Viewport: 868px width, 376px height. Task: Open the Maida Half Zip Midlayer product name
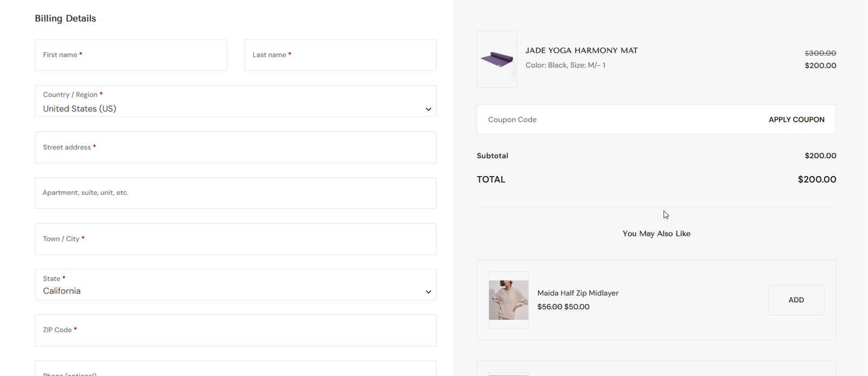578,293
